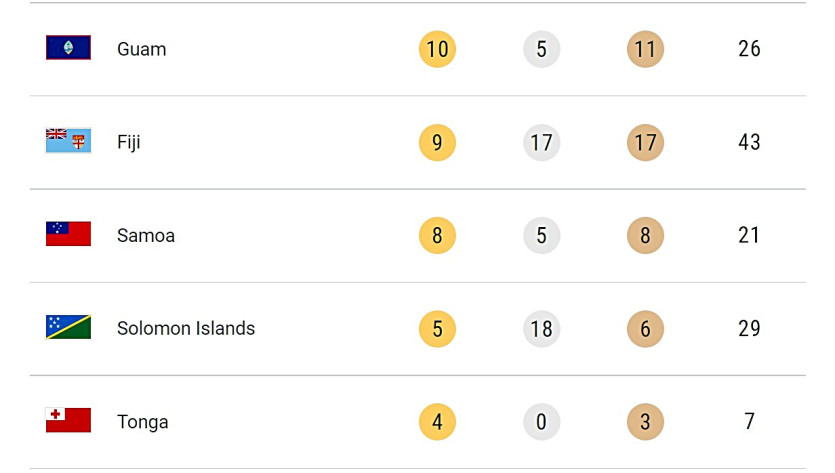This screenshot has width=835, height=473.
Task: Select Fiji's silver medal count badge
Action: 541,142
